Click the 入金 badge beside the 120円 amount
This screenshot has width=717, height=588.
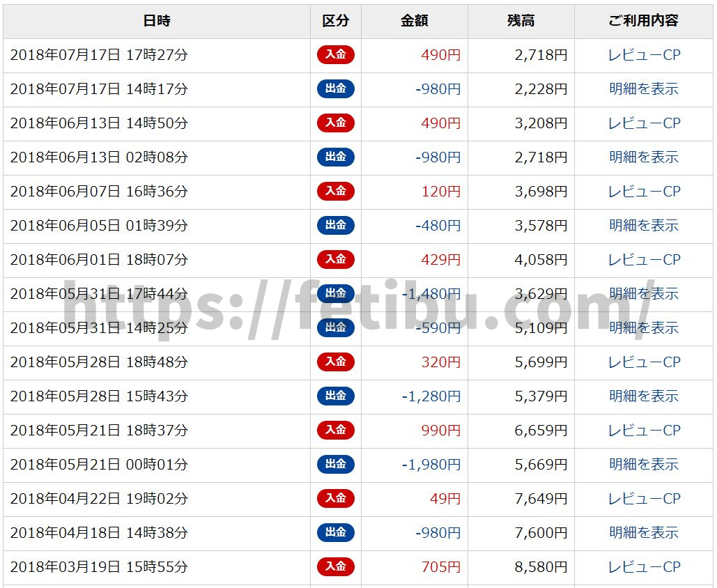tap(335, 192)
